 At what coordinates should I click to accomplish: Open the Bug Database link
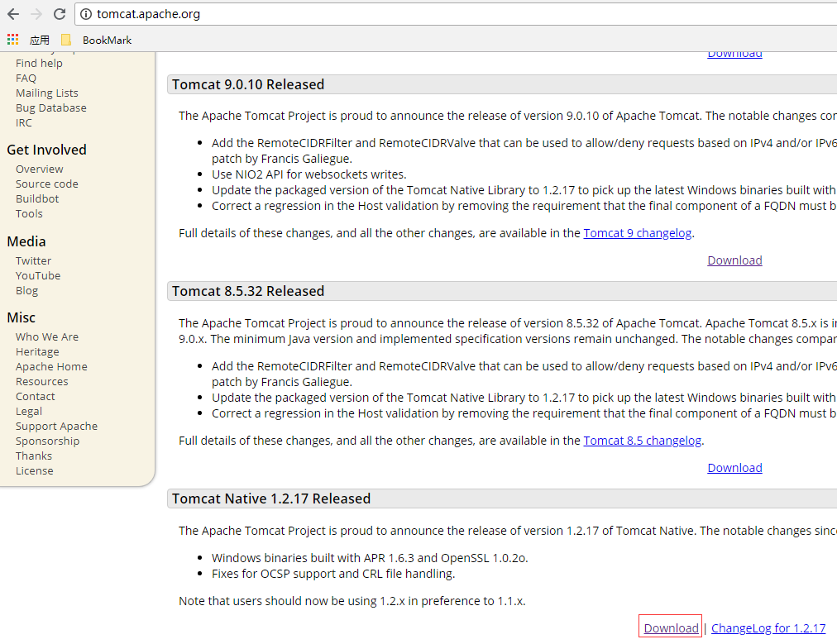50,107
